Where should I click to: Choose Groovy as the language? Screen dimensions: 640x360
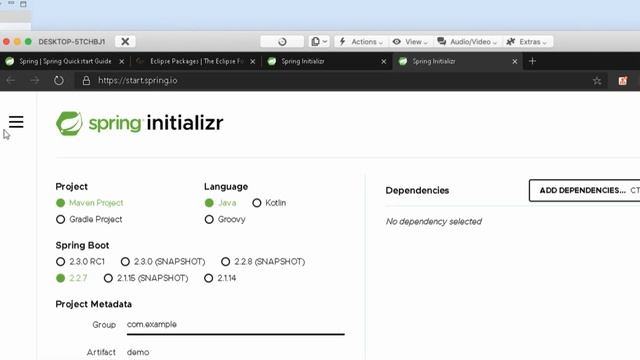point(209,220)
